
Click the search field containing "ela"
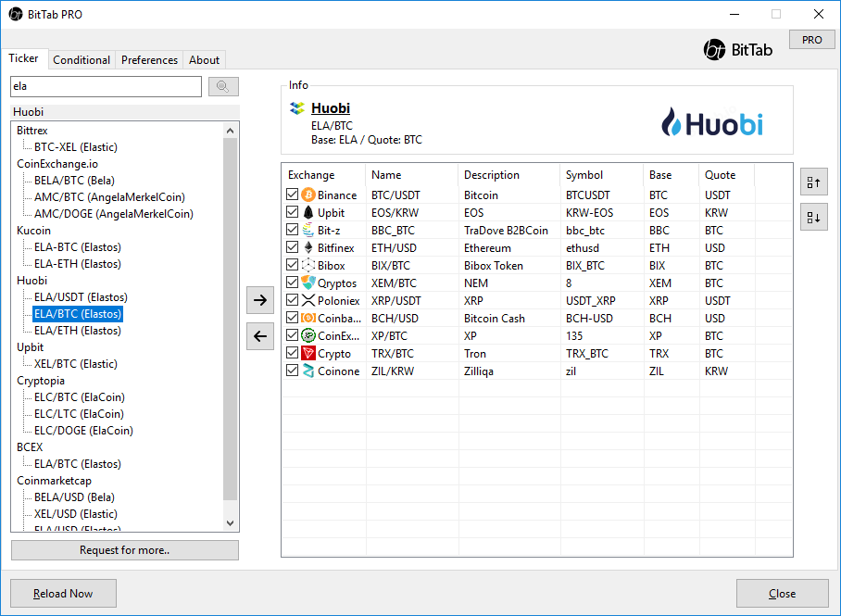106,86
